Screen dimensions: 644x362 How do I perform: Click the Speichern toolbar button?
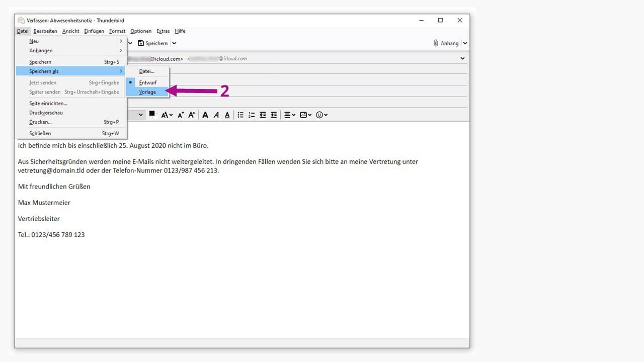(x=153, y=43)
